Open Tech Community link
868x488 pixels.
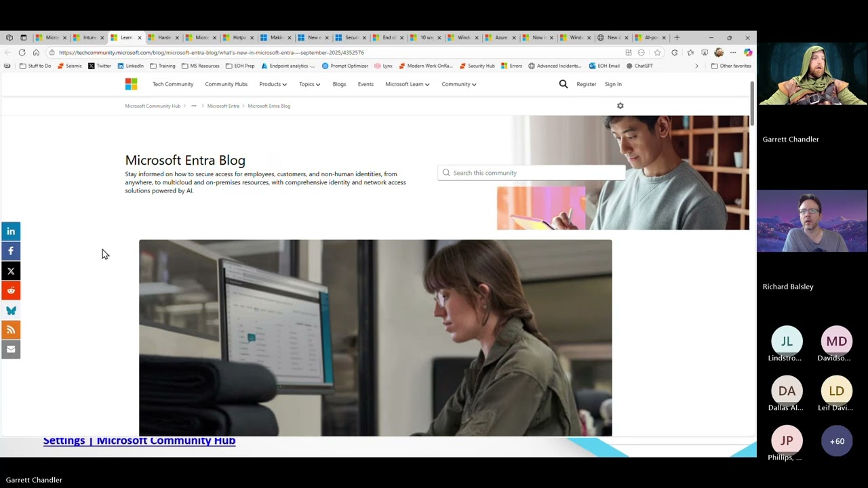pyautogui.click(x=173, y=84)
